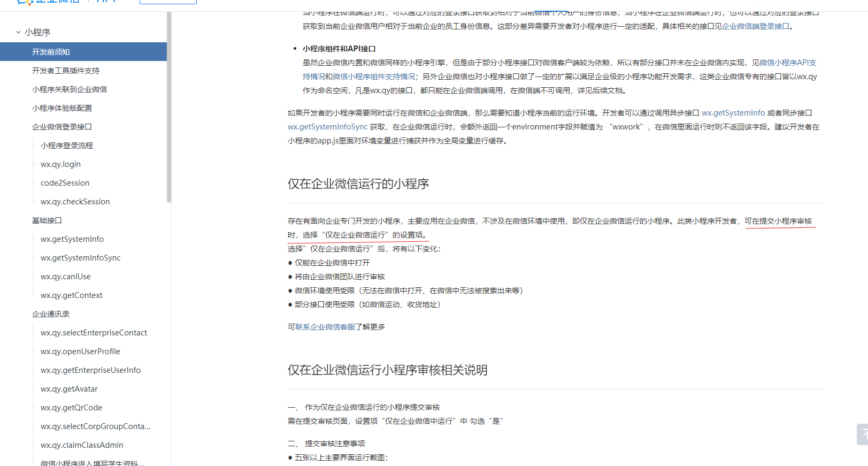
Task: Open wx.qy.openUserProfile sidebar entry
Action: click(80, 352)
